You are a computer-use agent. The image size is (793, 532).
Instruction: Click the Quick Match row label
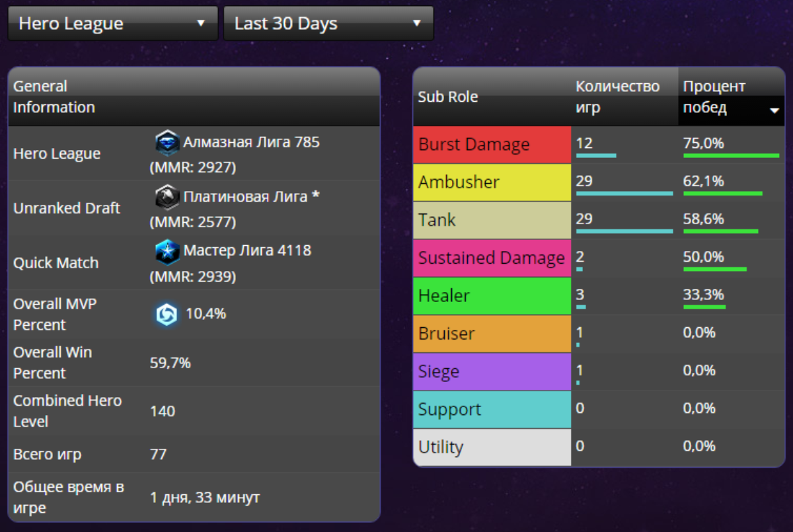[x=56, y=263]
